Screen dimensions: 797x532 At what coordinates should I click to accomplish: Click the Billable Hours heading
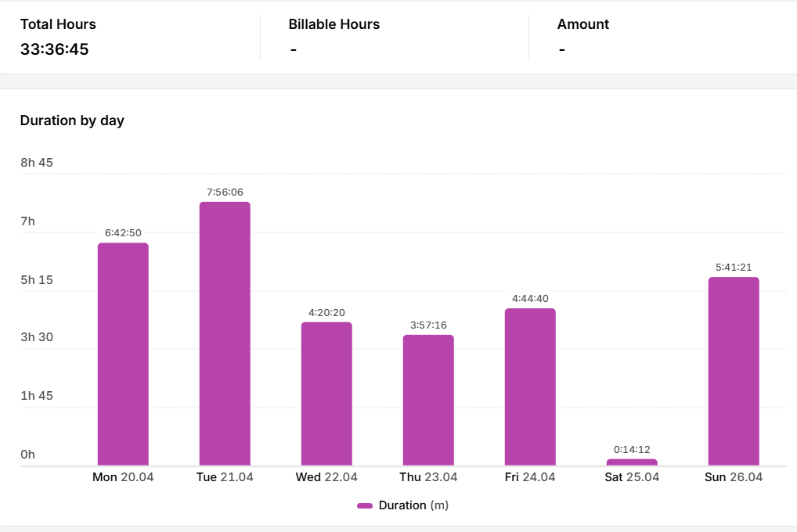334,24
